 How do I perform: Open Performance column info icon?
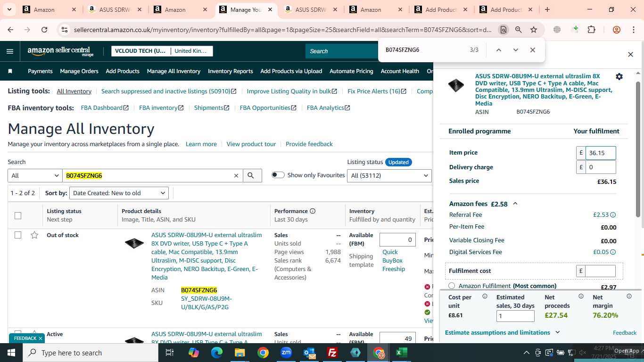313,211
